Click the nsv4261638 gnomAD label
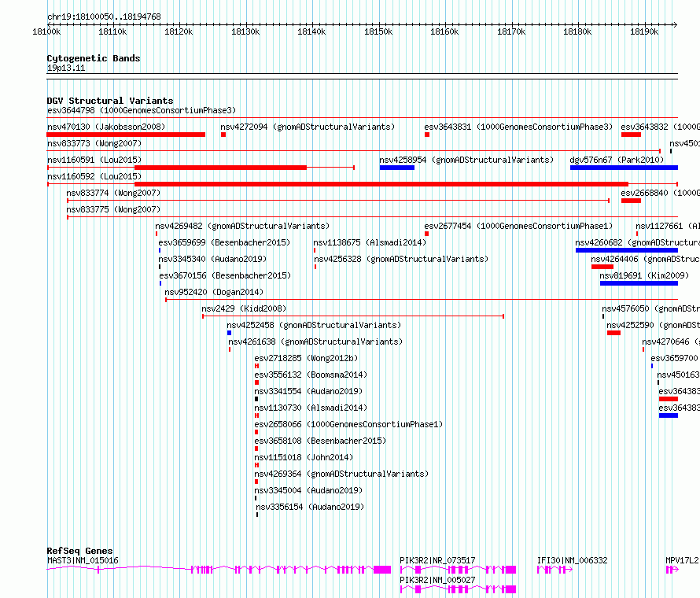The height and width of the screenshot is (598, 700). click(315, 341)
